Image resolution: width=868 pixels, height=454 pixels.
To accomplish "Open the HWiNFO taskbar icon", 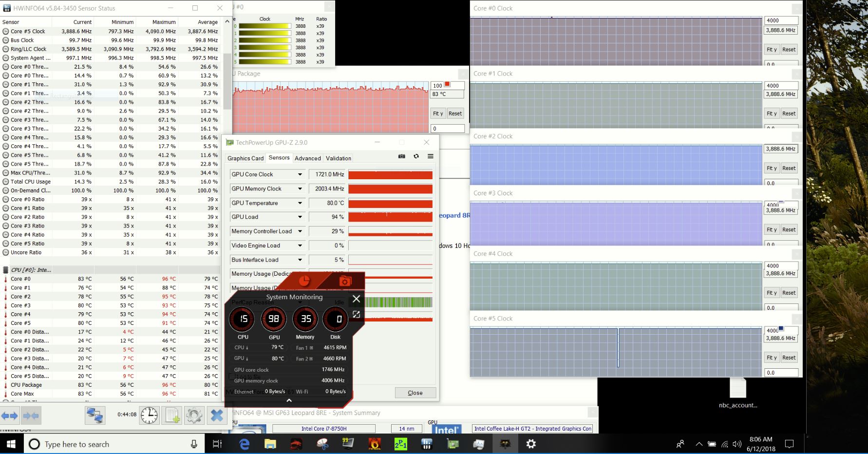I will [427, 444].
